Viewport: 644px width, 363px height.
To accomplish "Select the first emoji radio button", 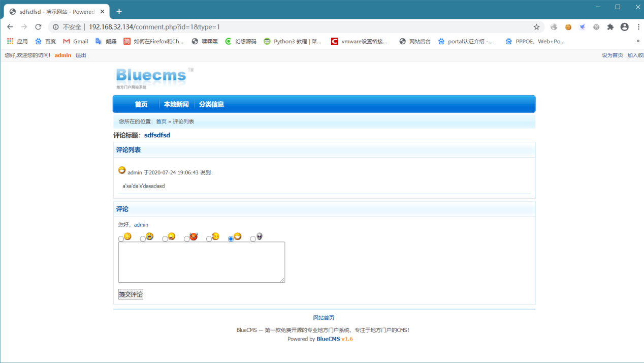I will coord(121,239).
